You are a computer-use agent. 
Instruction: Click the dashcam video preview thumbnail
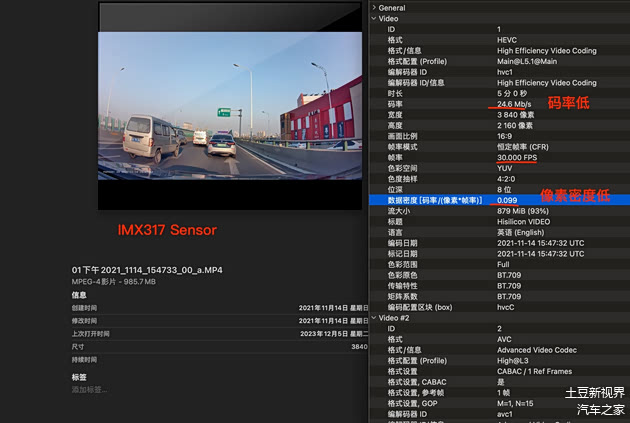click(229, 105)
